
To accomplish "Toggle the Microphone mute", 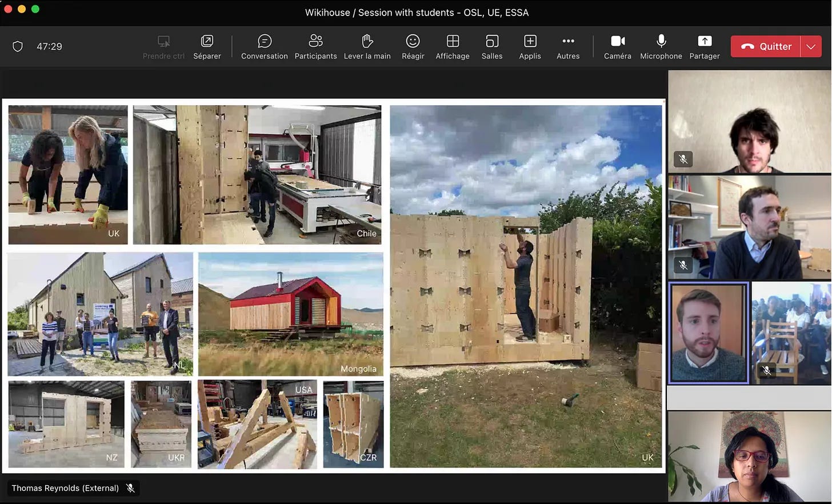I will pos(661,47).
